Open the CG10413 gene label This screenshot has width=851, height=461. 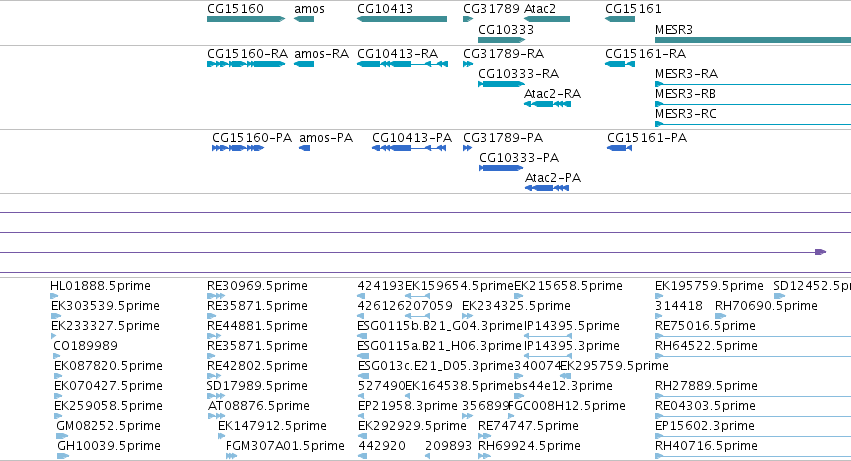[385, 9]
